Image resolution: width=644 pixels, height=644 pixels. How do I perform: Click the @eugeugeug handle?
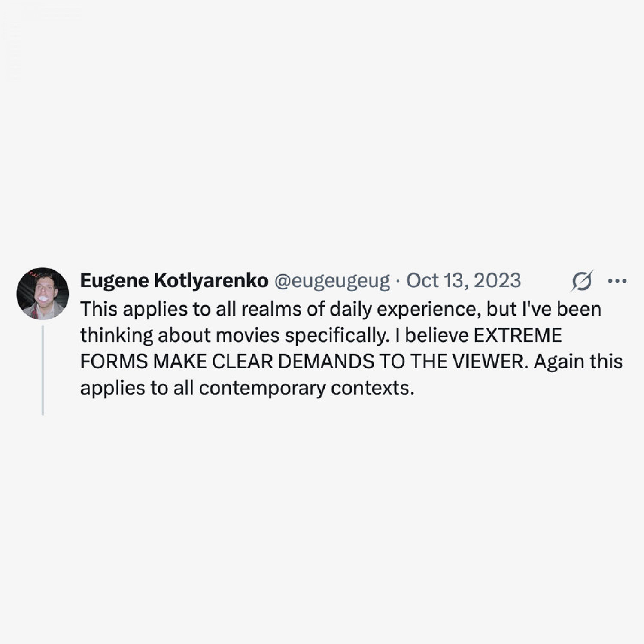tap(332, 281)
